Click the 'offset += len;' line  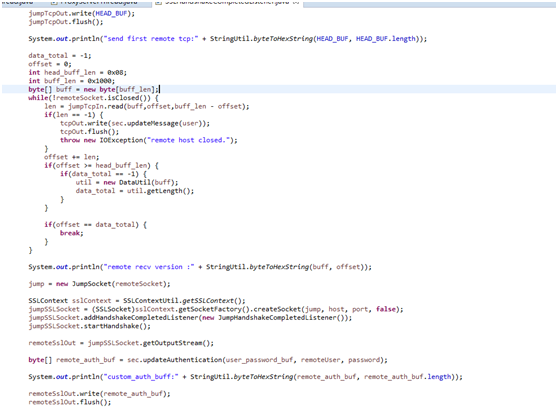coord(72,157)
